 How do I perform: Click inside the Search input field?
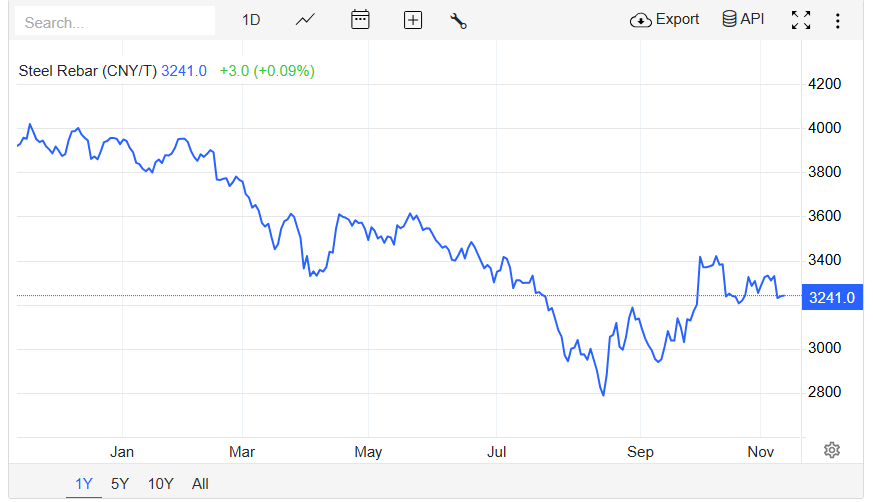click(x=115, y=21)
